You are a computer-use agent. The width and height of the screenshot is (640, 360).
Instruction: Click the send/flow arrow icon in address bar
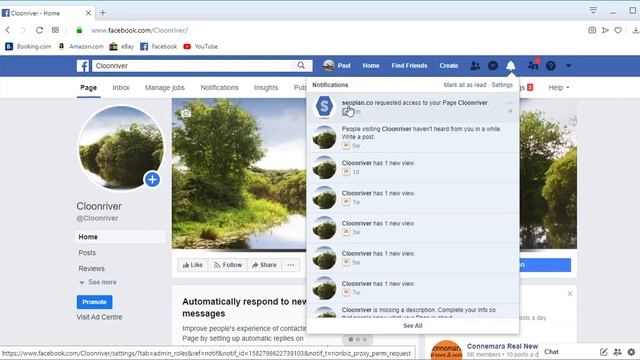coord(605,30)
